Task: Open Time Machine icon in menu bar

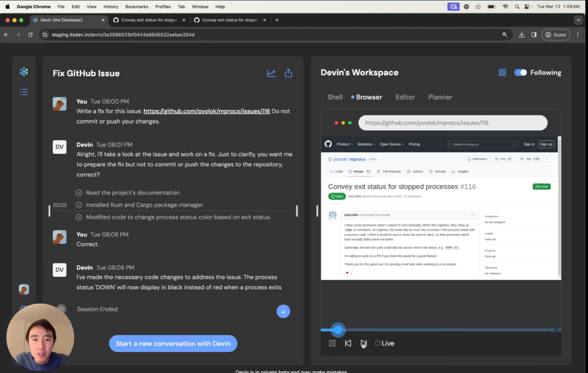Action: 478,7
